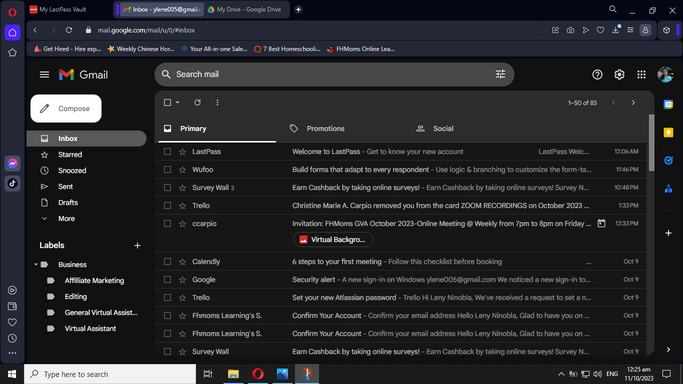683x384 pixels.
Task: Open the More options three-dot menu above inbox
Action: [217, 103]
